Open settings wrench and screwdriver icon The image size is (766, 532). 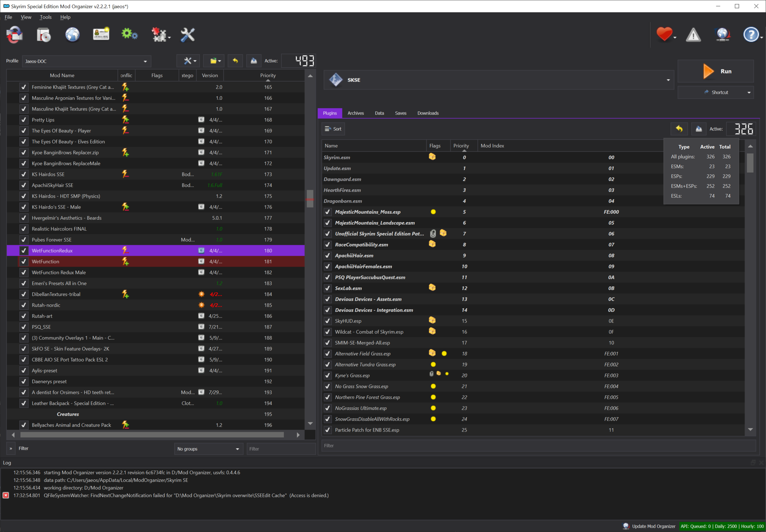pyautogui.click(x=188, y=35)
